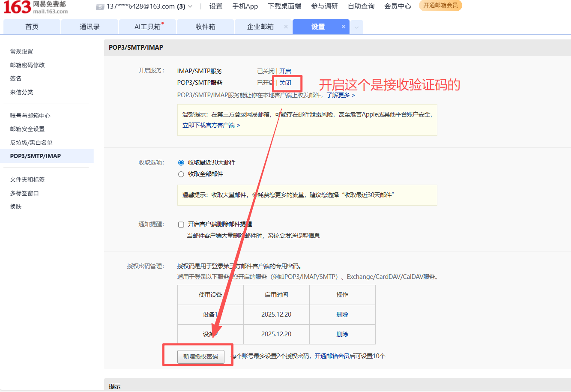
Task: Close the 企业邮箱 tab with its X
Action: coord(286,27)
